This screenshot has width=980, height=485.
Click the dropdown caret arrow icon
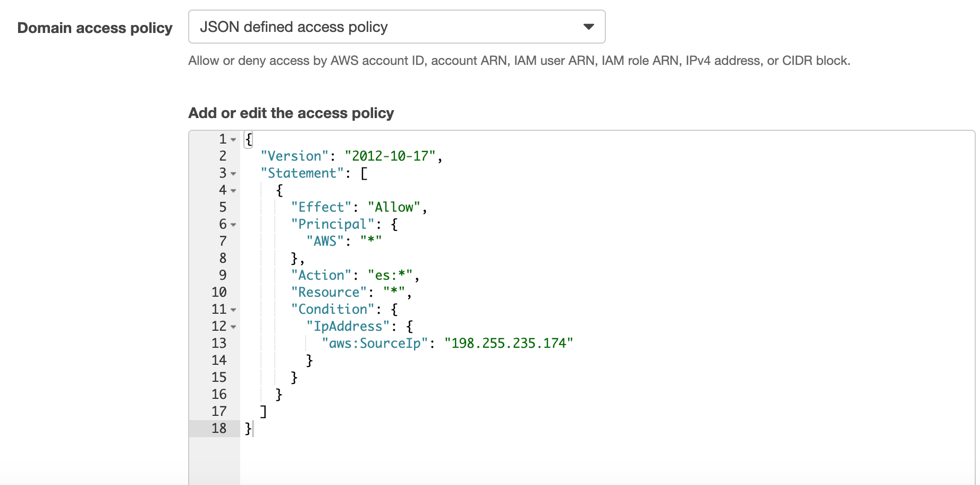(x=588, y=27)
